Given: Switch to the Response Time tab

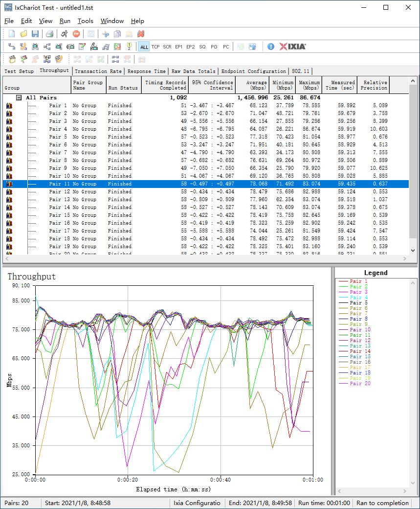Looking at the screenshot, I should coord(146,71).
